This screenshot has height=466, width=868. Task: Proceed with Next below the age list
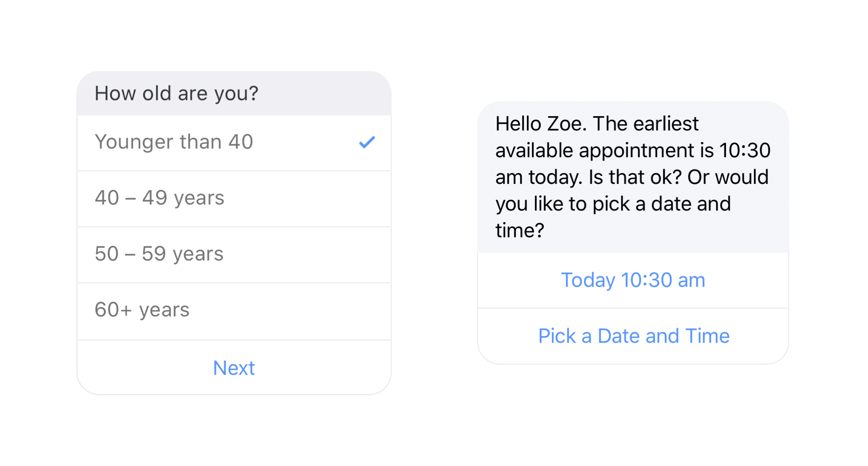(x=234, y=367)
